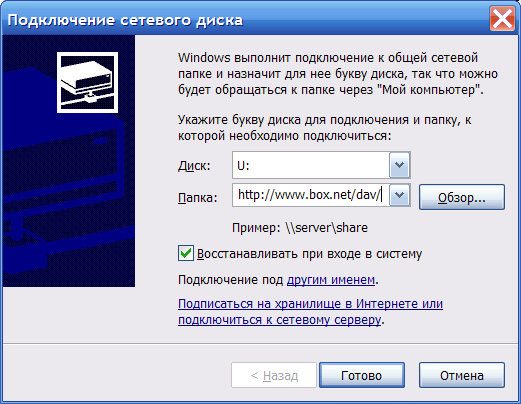Open the другим именем link

[x=331, y=279]
